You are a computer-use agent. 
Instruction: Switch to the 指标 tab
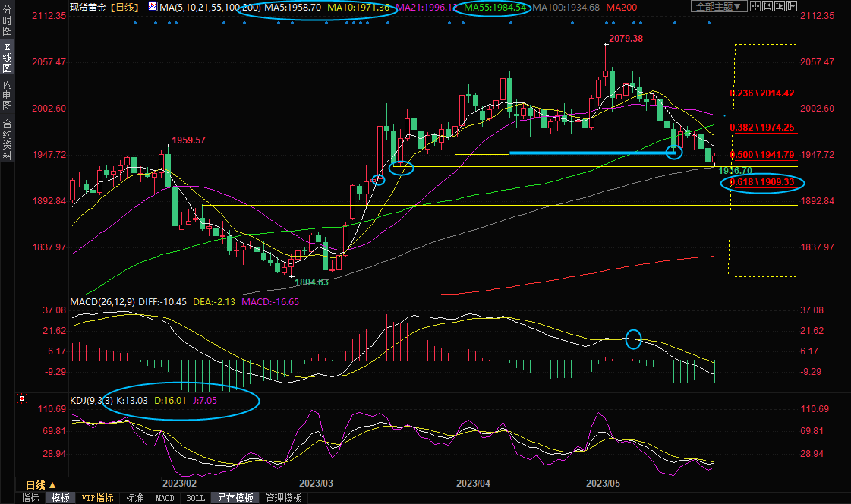coord(30,498)
